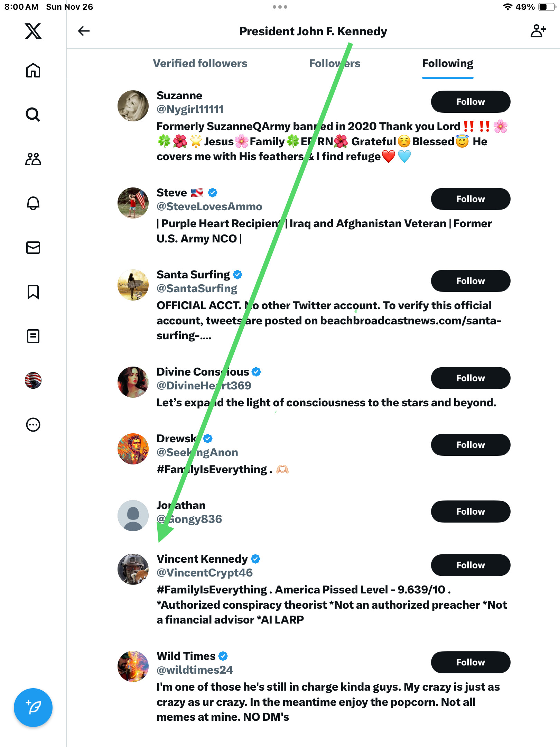Screen dimensions: 560x747
Task: Click the add-user icon at top right
Action: point(538,31)
